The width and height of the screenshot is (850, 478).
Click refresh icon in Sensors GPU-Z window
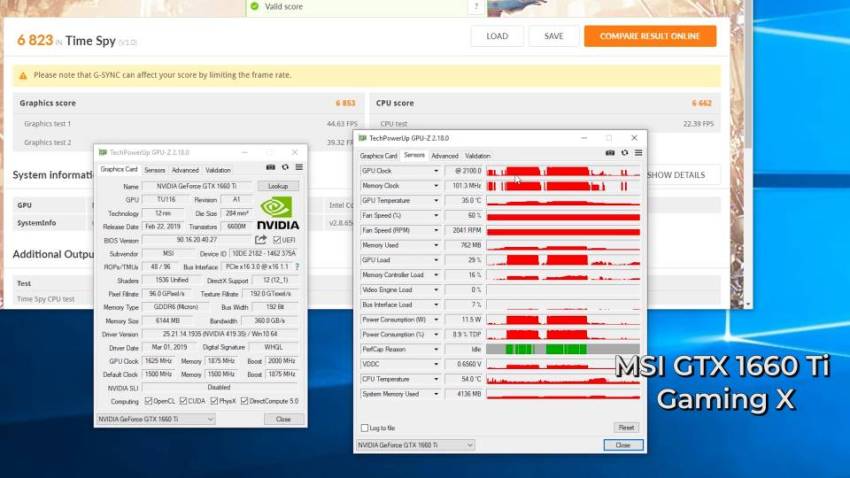click(x=624, y=153)
